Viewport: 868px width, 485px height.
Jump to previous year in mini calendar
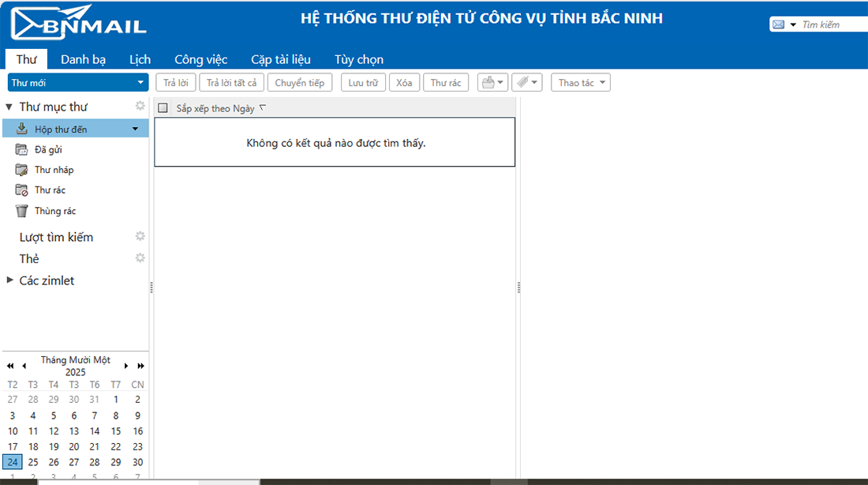10,366
